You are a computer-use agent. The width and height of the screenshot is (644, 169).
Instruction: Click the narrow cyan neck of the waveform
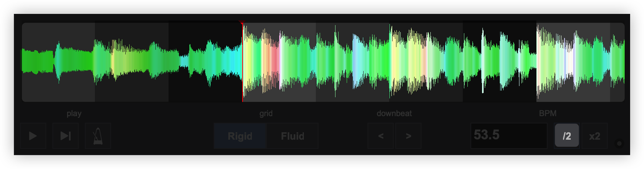184,61
